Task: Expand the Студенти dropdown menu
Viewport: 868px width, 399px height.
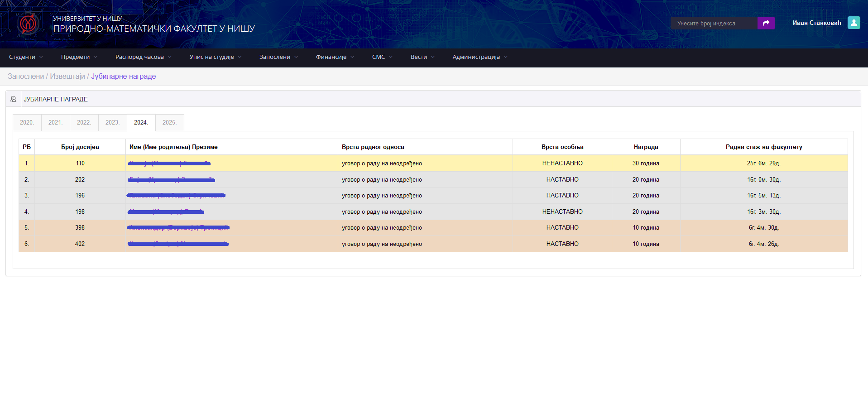Action: pos(26,57)
